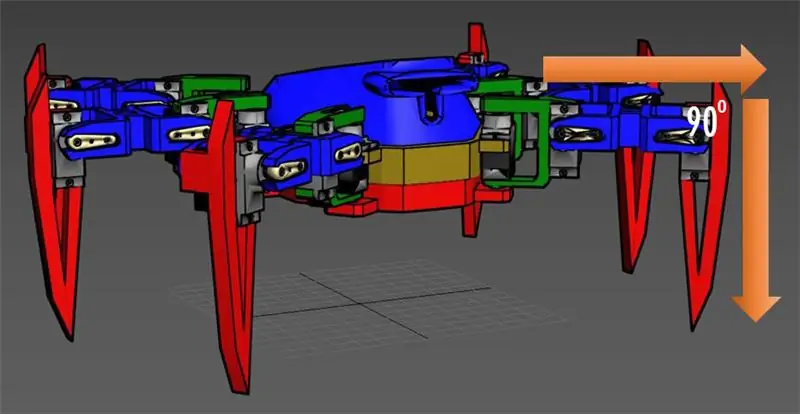
Task: Select the cream servo horn on far-left joint
Action: [93, 141]
